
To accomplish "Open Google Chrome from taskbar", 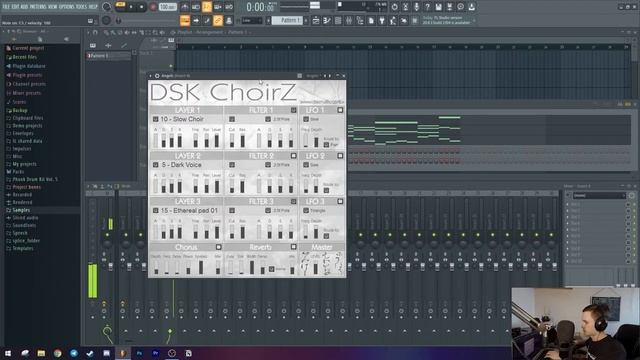I will 58,353.
